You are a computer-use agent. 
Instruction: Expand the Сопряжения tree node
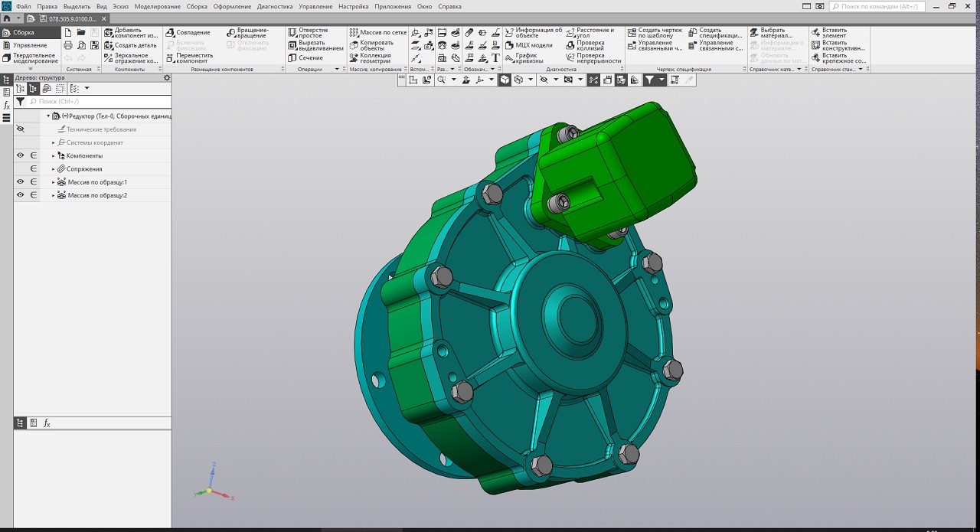(54, 169)
